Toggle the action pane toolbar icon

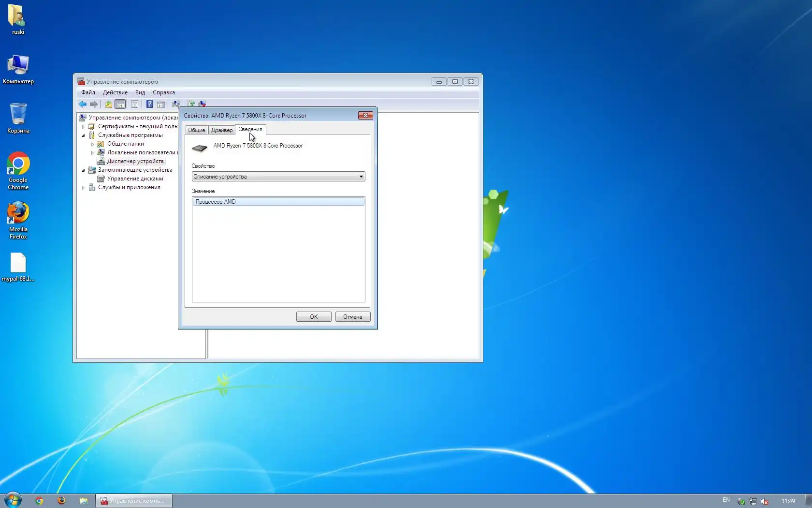[161, 104]
